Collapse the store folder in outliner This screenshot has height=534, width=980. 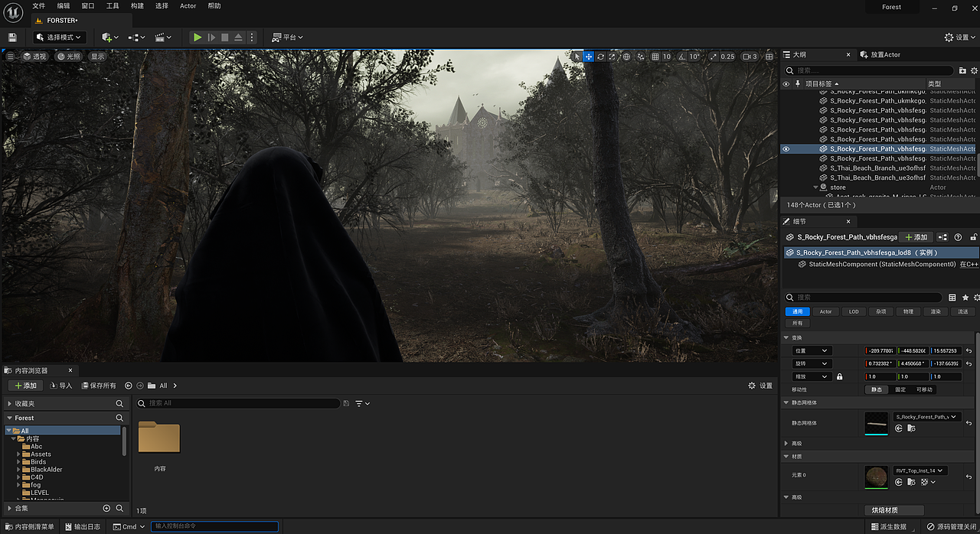tap(816, 187)
